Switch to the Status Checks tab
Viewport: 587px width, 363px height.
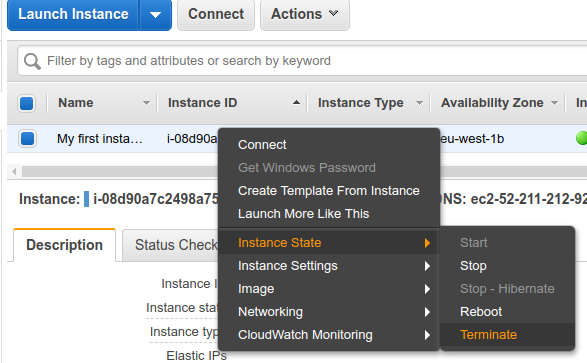[x=171, y=245]
